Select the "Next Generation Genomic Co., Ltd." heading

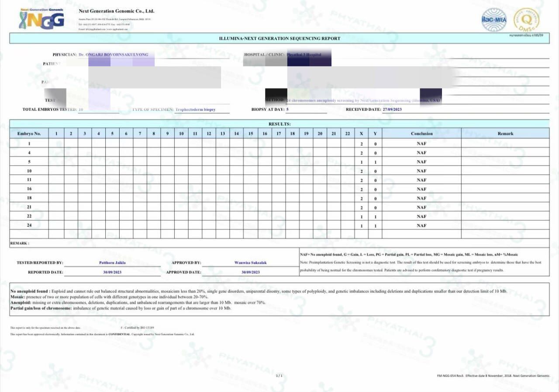coord(117,11)
